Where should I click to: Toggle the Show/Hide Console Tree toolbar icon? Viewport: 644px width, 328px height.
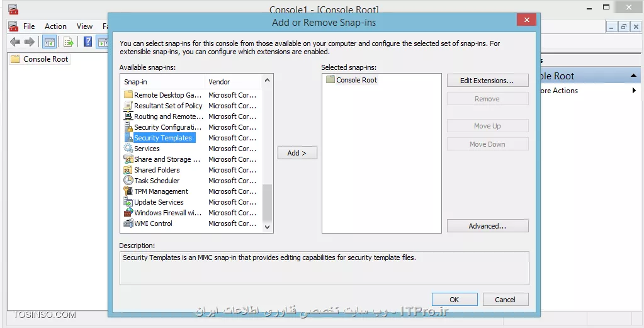coord(49,42)
